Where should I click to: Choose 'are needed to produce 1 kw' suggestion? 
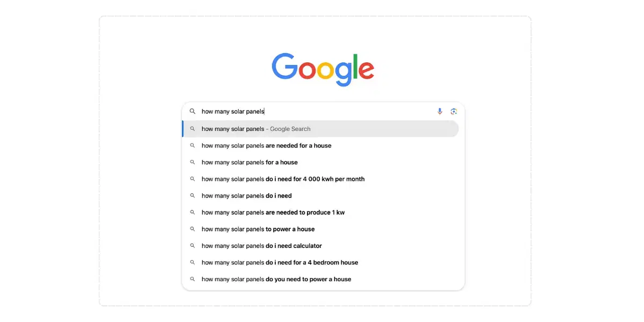(x=273, y=212)
